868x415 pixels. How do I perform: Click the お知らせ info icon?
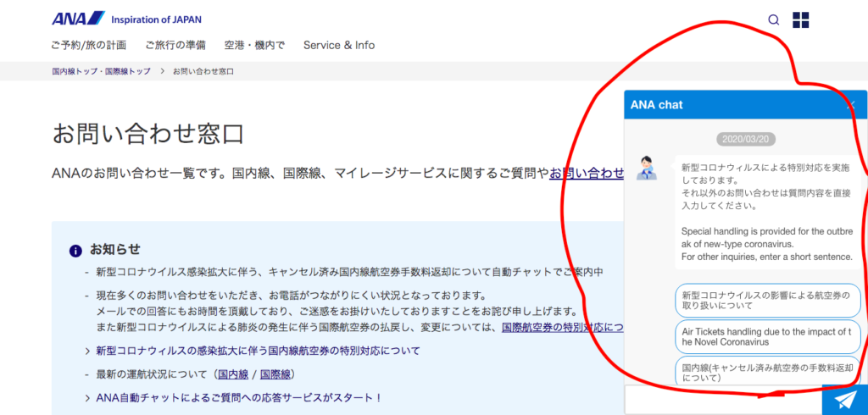coord(75,251)
